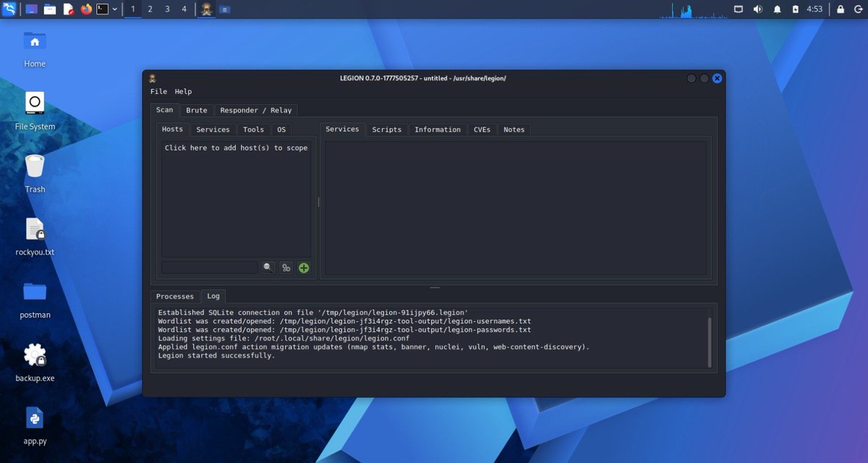Viewport: 868px width, 463px height.
Task: Click the host filter input field
Action: pyautogui.click(x=210, y=268)
